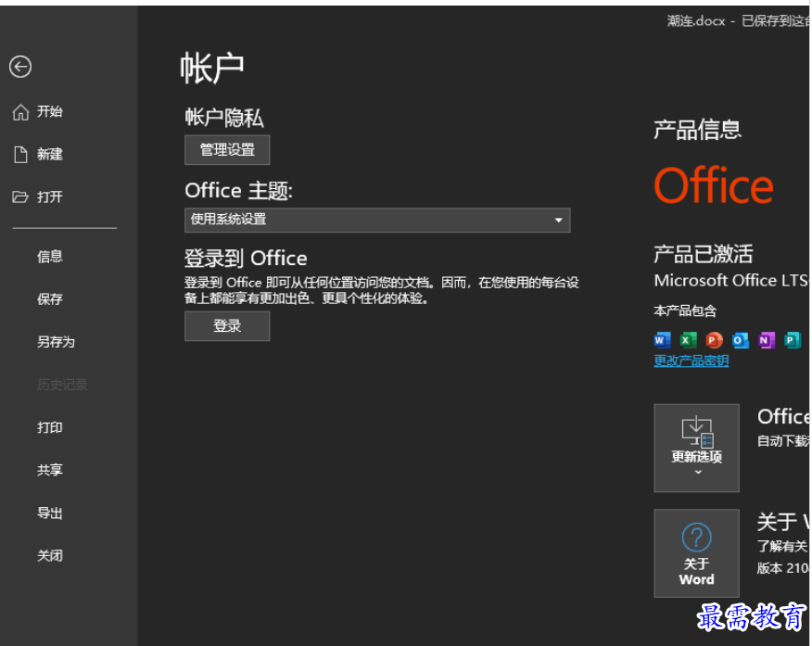Select 打开 in the sidebar
Image resolution: width=812 pixels, height=646 pixels.
tap(50, 196)
